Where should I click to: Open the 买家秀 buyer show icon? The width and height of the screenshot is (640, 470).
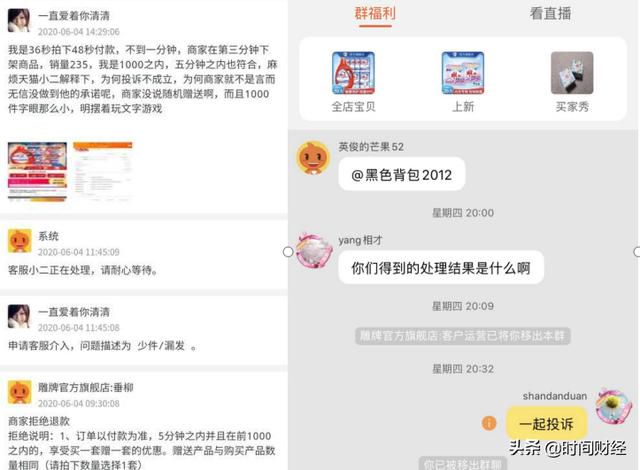(x=572, y=73)
